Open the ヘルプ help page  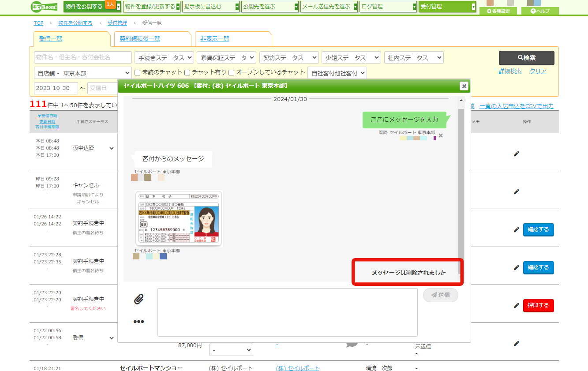540,11
